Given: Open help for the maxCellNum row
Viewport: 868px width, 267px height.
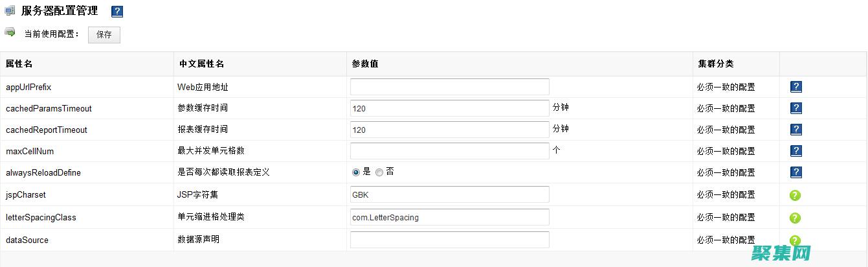Looking at the screenshot, I should (796, 151).
